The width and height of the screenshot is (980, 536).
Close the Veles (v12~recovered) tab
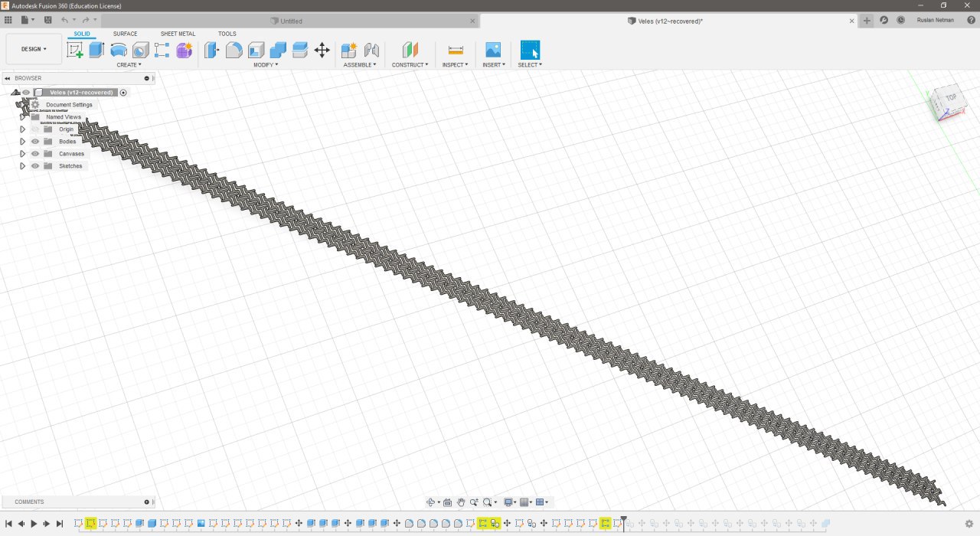click(852, 21)
